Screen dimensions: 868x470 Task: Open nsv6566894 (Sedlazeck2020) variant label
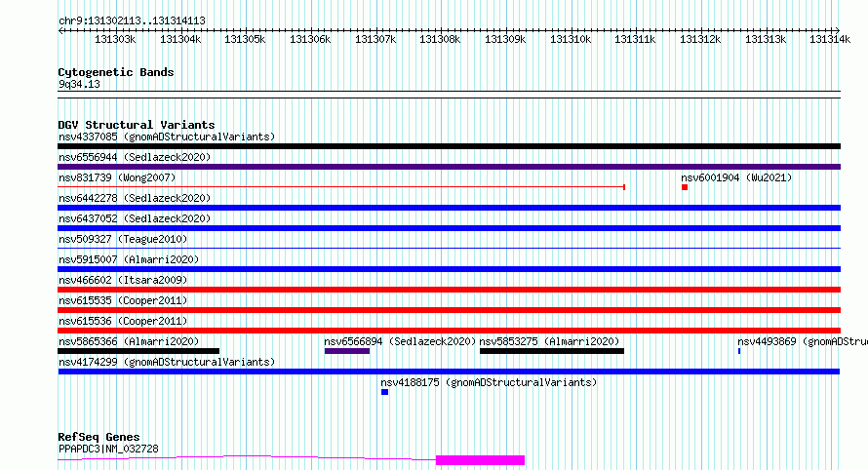coord(400,341)
